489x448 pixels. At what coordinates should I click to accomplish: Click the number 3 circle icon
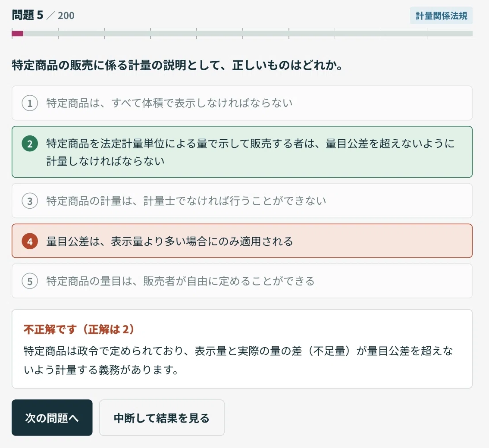[30, 201]
